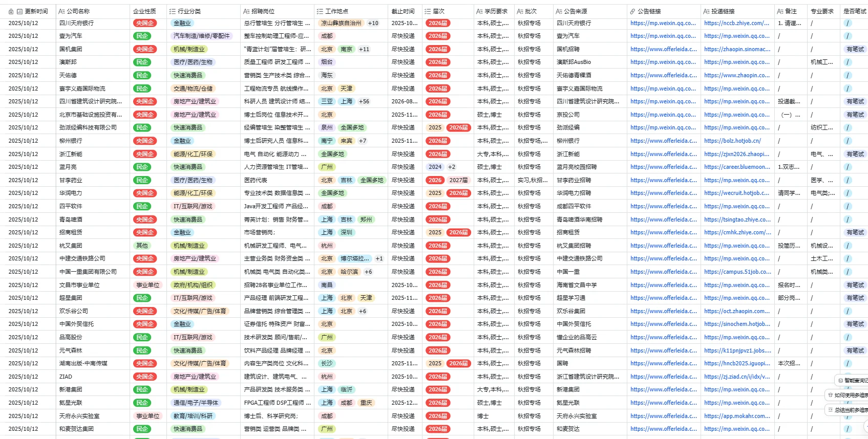The width and height of the screenshot is (868, 439).
Task: Click the multi-select icon of 届次 column
Action: 428,11
